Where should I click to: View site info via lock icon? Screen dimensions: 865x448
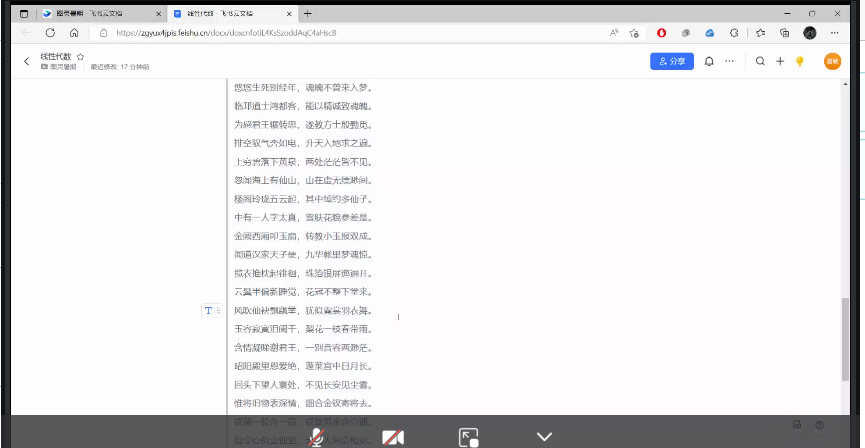pyautogui.click(x=103, y=33)
